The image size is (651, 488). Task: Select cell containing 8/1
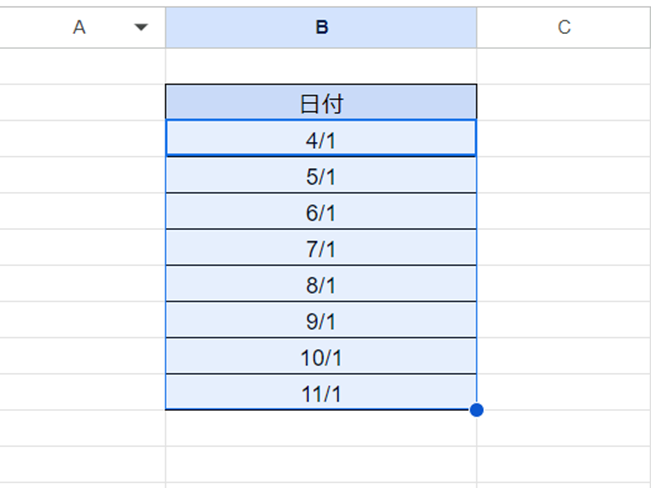point(321,283)
